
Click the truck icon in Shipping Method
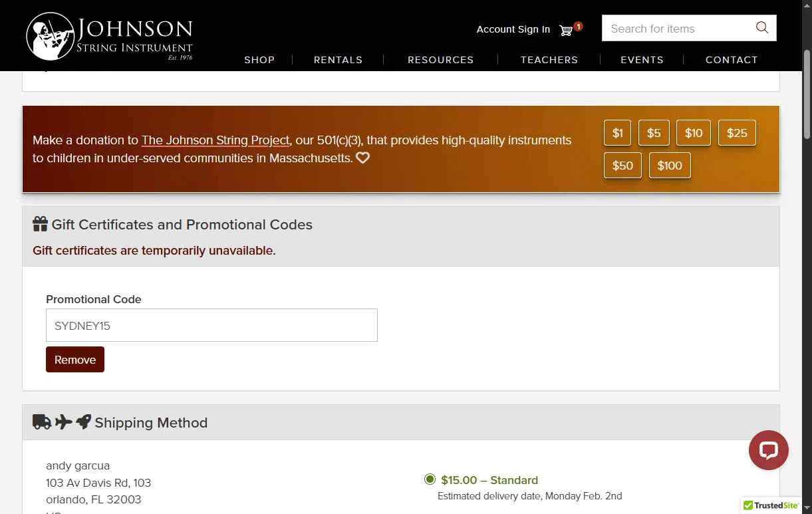click(42, 422)
